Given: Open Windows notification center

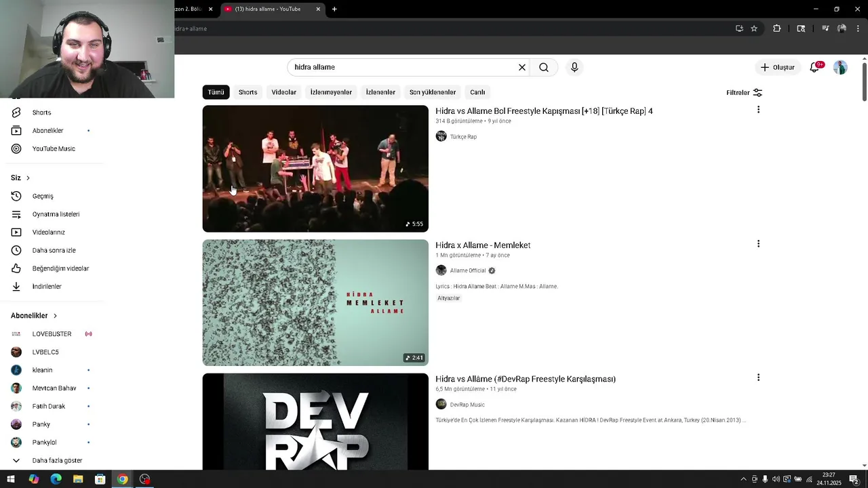Looking at the screenshot, I should point(854,479).
